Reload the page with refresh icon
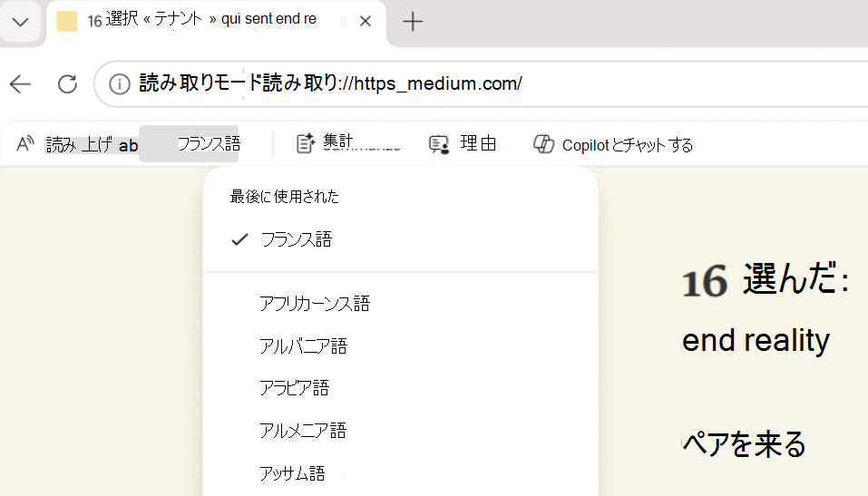This screenshot has width=868, height=496. point(67,84)
